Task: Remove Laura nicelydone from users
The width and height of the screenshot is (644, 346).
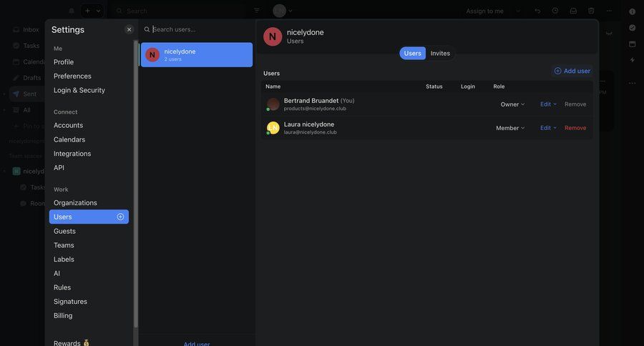Action: (575, 128)
